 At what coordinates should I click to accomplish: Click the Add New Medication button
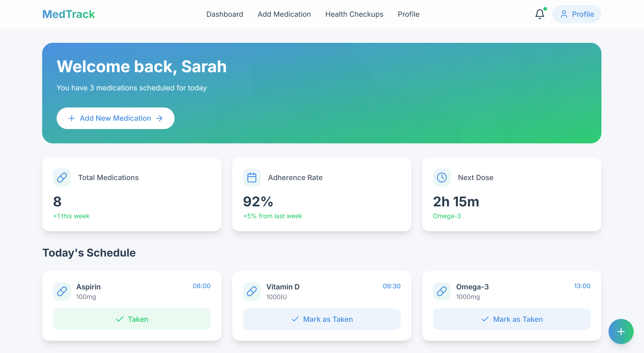click(115, 118)
